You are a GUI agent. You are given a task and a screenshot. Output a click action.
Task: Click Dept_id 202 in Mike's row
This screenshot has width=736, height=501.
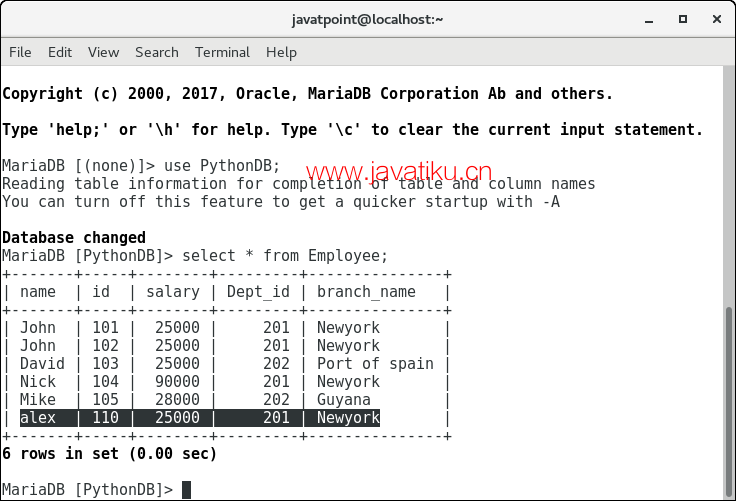click(276, 400)
